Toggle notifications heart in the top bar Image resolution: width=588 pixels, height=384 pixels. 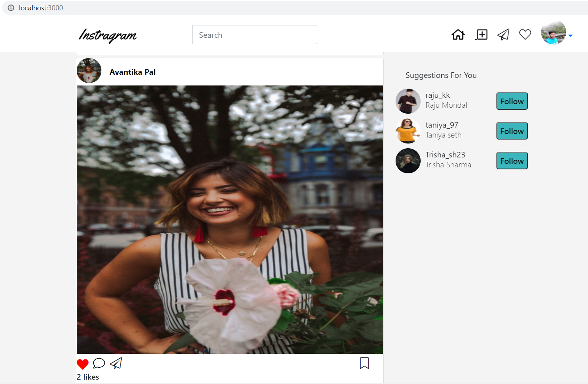pos(525,35)
